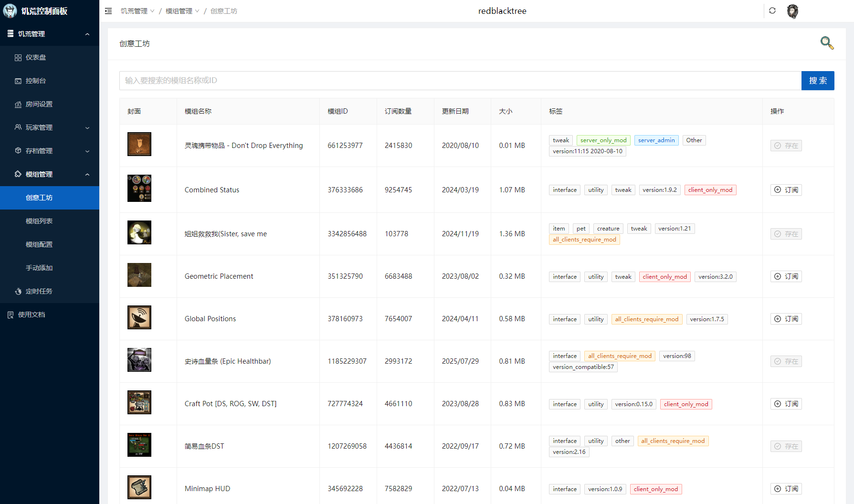Subscribe to the Combined Status mod
The image size is (854, 504).
tap(786, 190)
